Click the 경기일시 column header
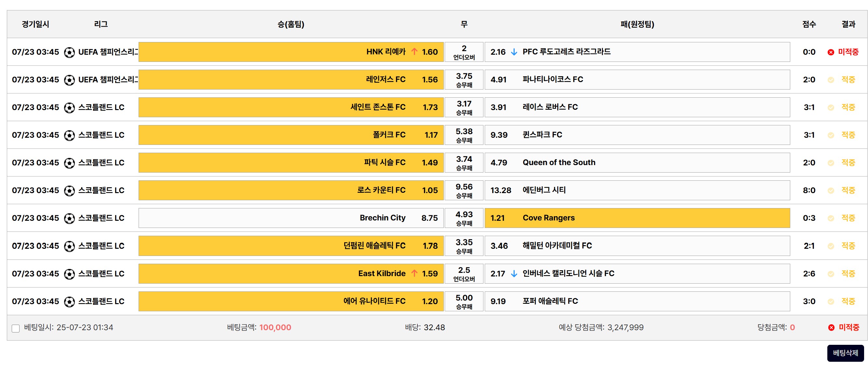 pyautogui.click(x=35, y=24)
